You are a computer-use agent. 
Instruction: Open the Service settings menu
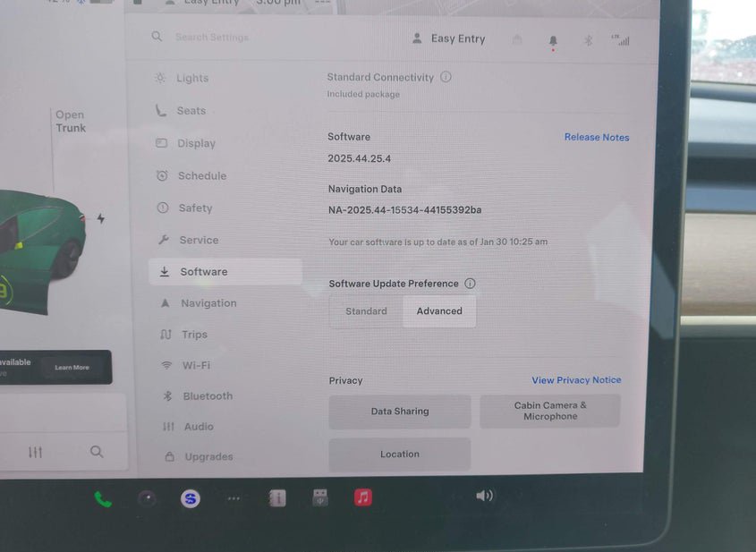click(x=188, y=240)
